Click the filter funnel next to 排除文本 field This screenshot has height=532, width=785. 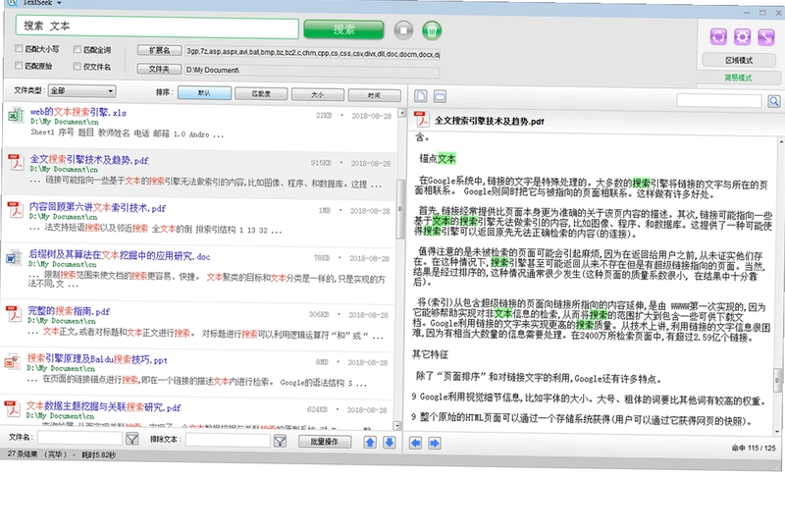click(x=281, y=441)
